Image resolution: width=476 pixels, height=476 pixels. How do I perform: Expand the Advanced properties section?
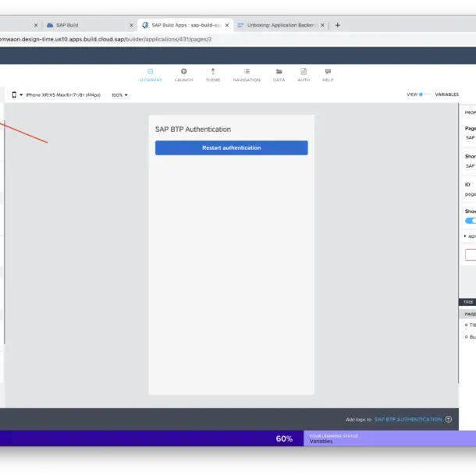tap(470, 236)
